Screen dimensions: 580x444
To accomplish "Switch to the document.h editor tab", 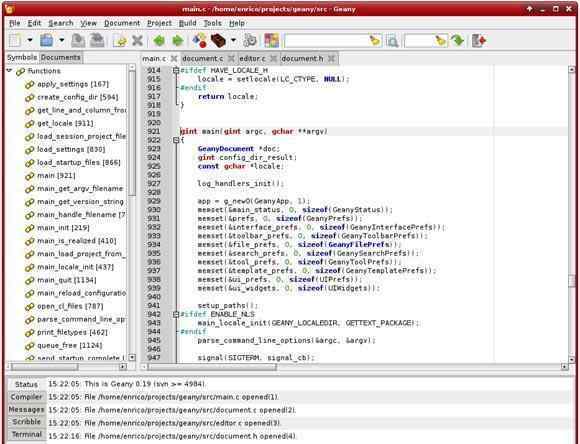I will 302,58.
